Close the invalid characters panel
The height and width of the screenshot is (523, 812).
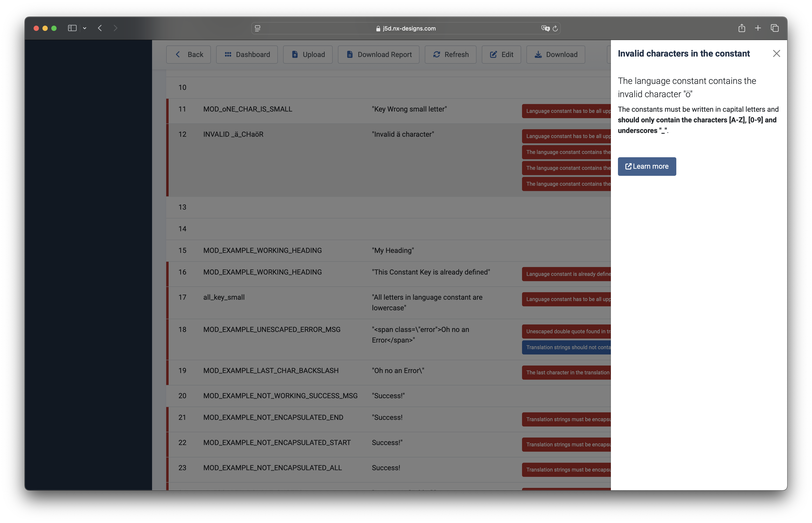776,53
